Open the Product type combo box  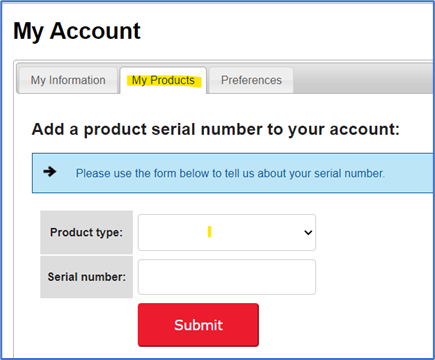tap(227, 232)
